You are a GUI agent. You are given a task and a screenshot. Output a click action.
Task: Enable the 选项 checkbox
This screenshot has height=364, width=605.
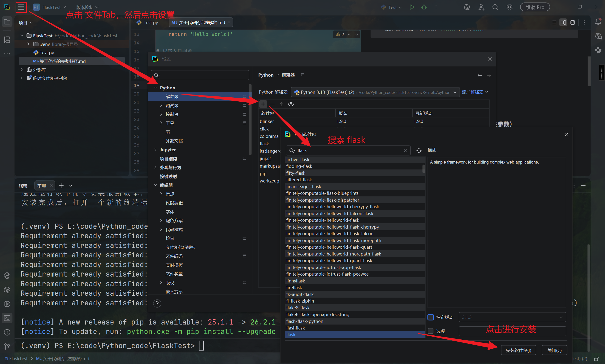click(430, 331)
